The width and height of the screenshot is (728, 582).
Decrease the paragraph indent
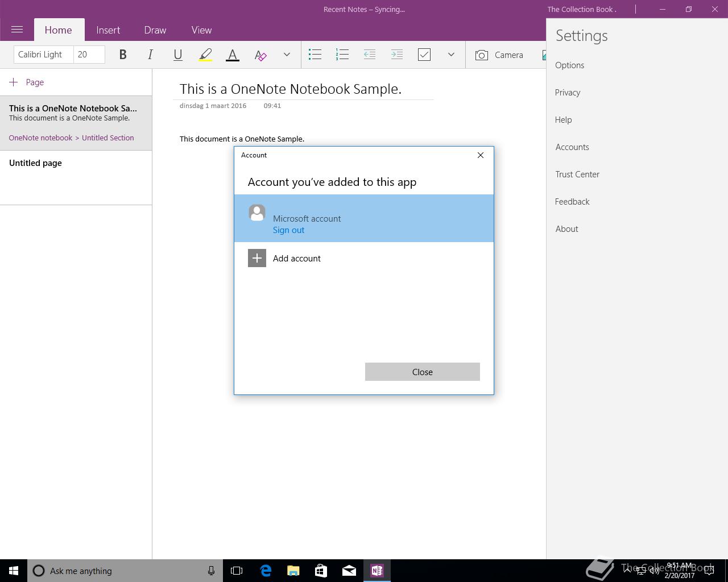(370, 55)
